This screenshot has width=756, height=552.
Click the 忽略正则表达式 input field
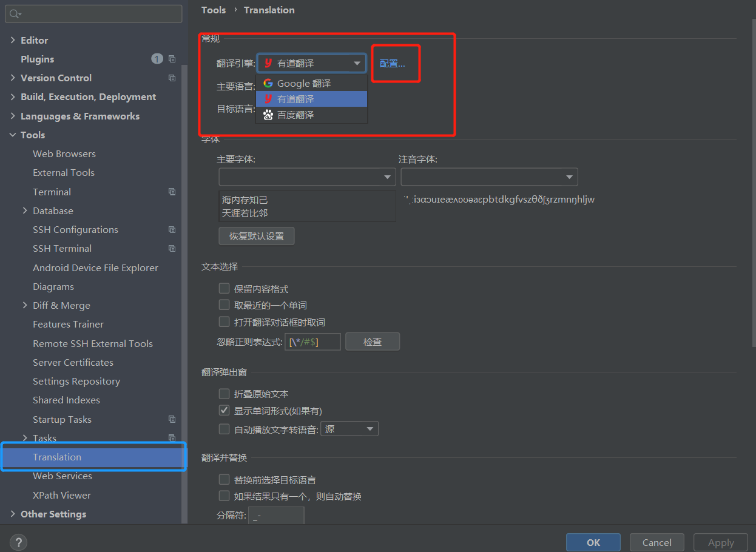[312, 341]
